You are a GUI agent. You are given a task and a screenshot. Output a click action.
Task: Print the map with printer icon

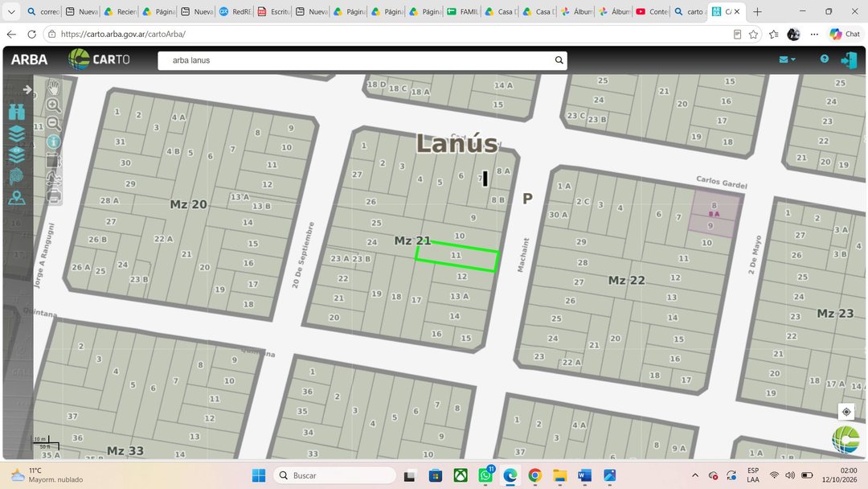pos(53,196)
